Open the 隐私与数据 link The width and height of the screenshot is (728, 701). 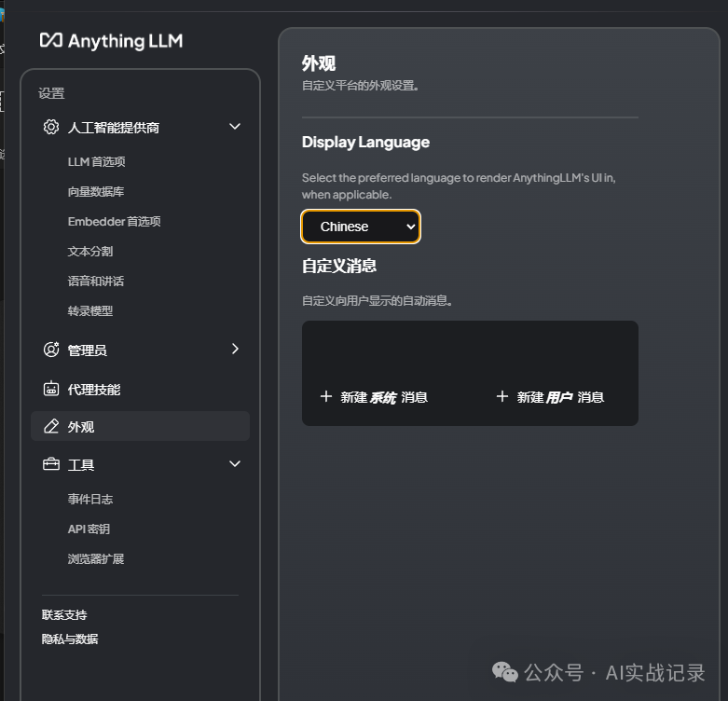[x=70, y=639]
